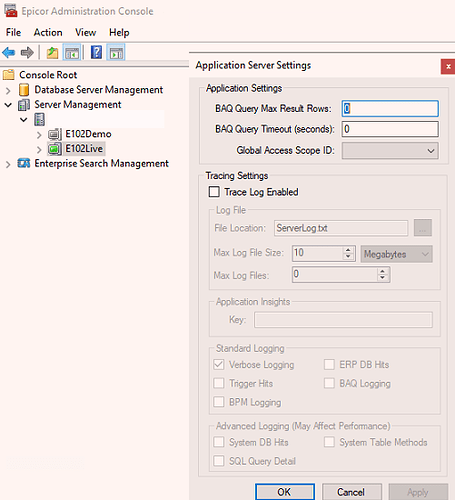Screen dimensions: 455x500
Task: Click the Max Log Files number field
Action: click(335, 275)
